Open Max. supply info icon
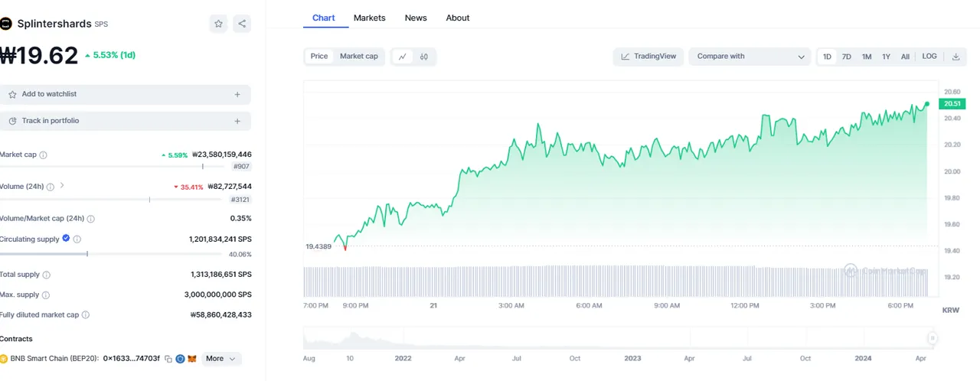The height and width of the screenshot is (381, 980). [46, 295]
